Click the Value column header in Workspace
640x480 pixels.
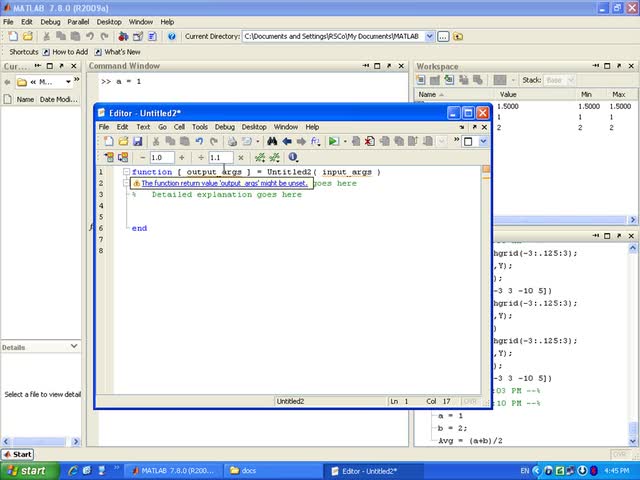point(508,94)
